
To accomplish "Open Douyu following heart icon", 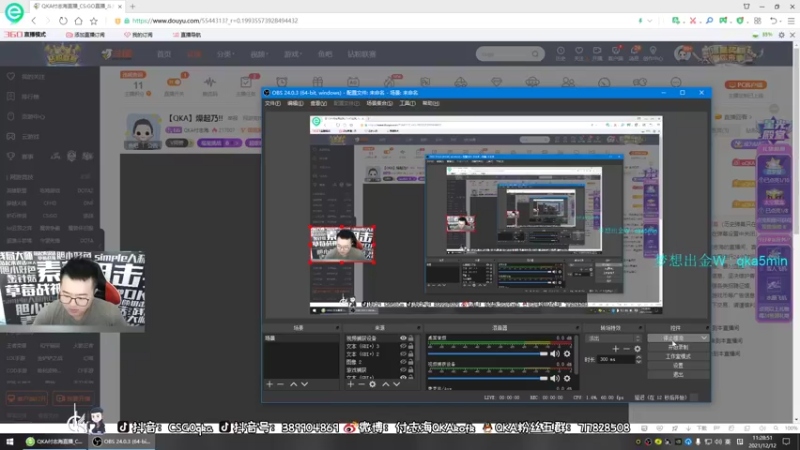I will point(579,53).
